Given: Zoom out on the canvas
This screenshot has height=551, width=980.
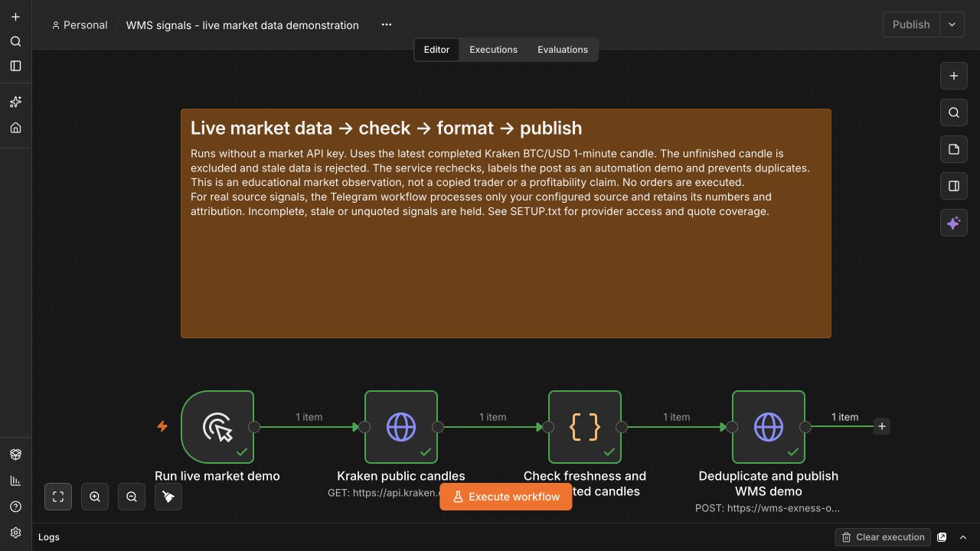Looking at the screenshot, I should [132, 497].
